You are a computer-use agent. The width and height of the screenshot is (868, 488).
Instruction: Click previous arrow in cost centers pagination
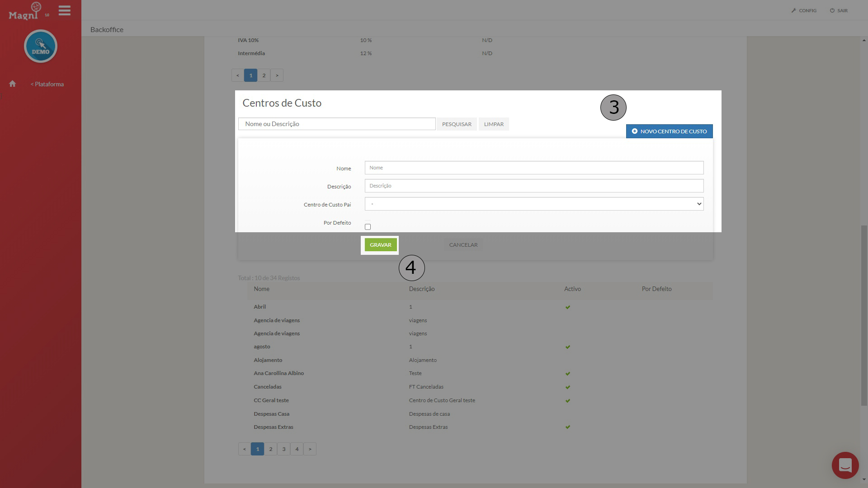click(x=244, y=449)
